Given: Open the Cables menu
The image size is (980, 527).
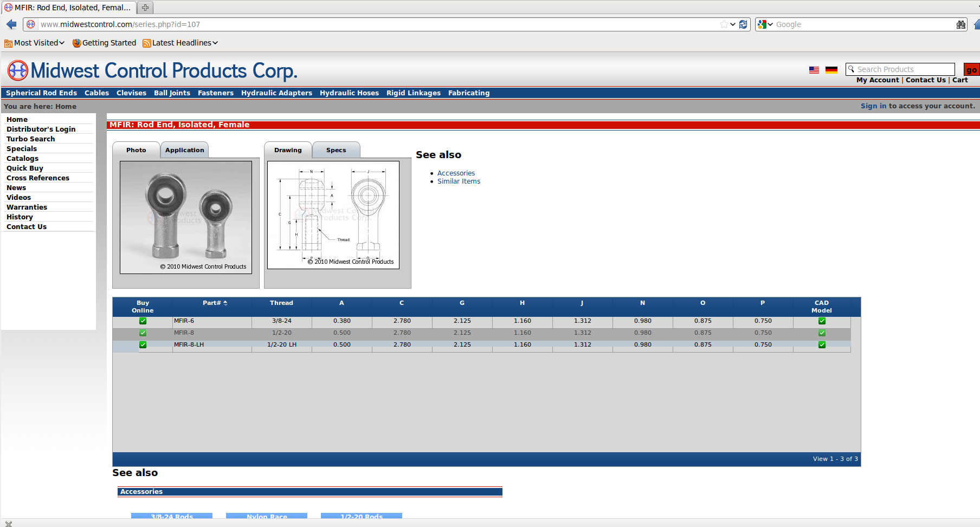Looking at the screenshot, I should coord(97,93).
